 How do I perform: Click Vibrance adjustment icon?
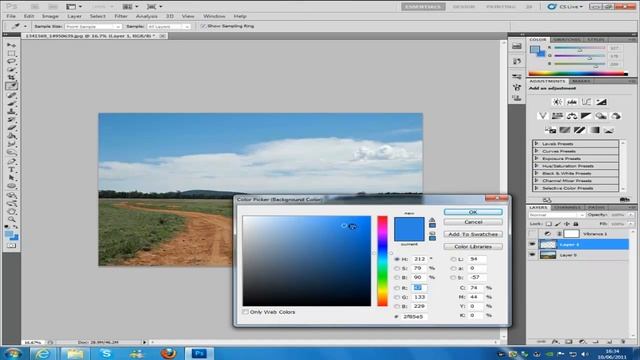click(x=542, y=116)
